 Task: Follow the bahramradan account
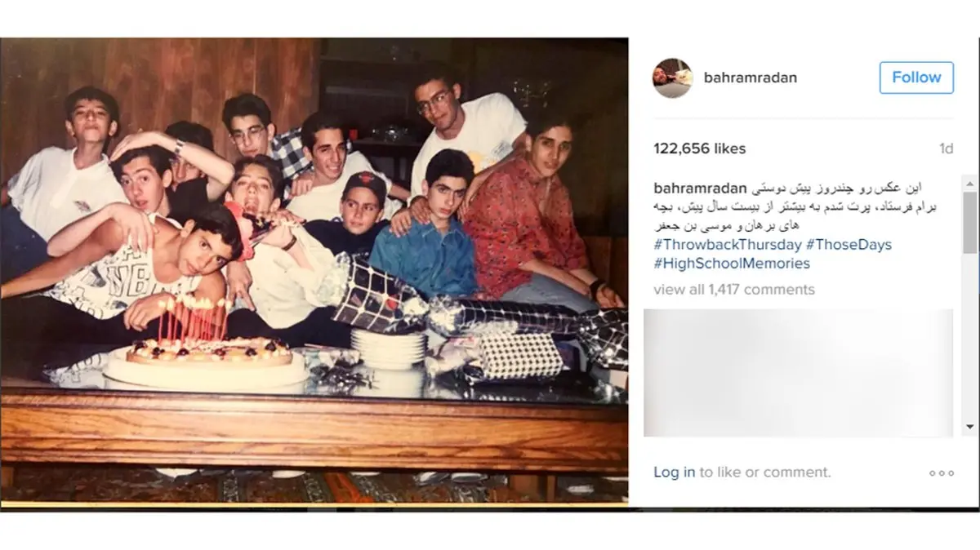tap(916, 78)
